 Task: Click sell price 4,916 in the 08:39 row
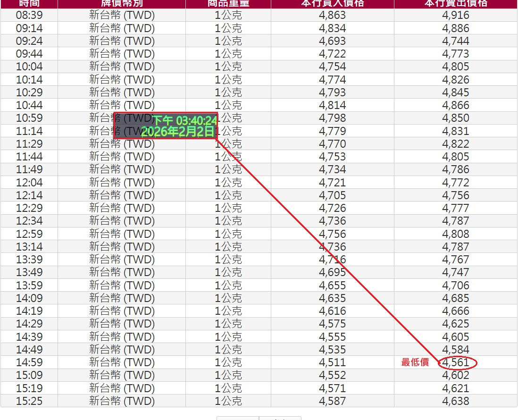tap(456, 15)
